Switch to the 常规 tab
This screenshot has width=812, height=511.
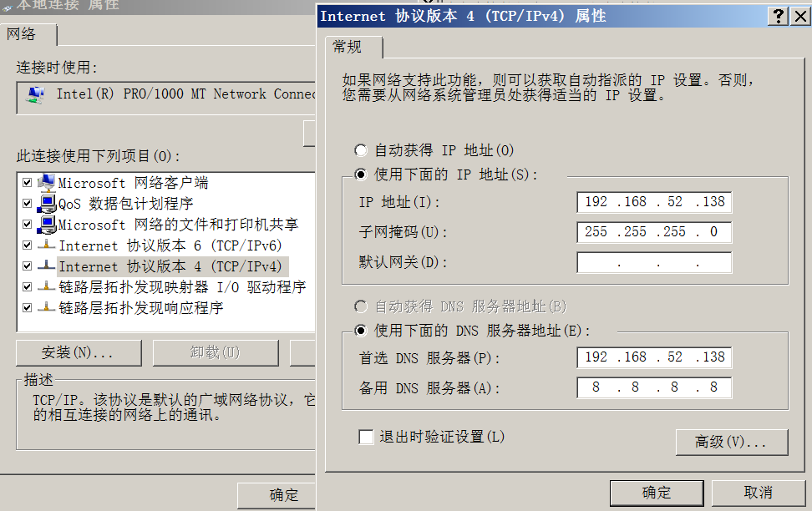pos(347,47)
